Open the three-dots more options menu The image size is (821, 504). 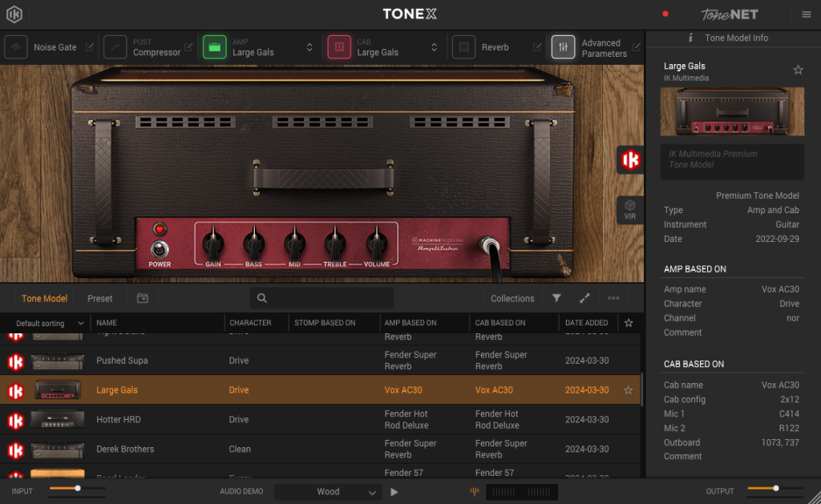click(613, 298)
